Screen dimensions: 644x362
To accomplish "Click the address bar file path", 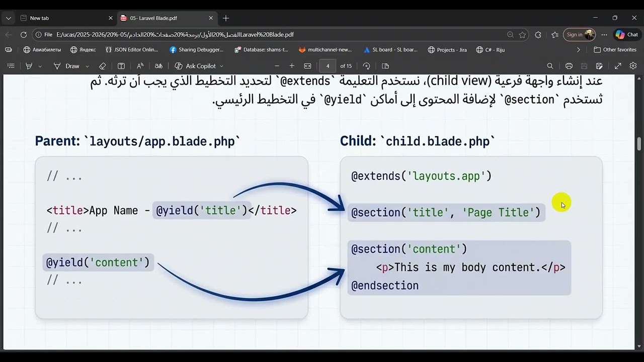I will [x=175, y=35].
